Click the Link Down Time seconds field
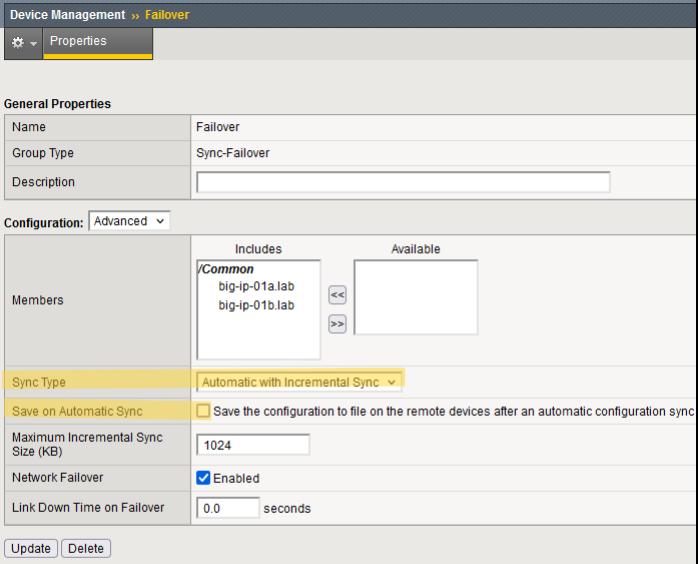Viewport: 698px width, 564px height. pos(227,508)
